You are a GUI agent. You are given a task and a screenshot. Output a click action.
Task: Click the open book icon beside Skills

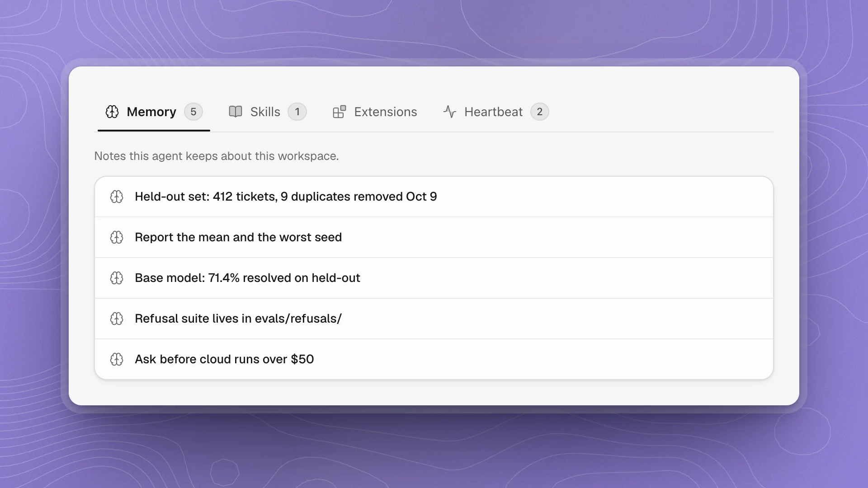click(236, 112)
